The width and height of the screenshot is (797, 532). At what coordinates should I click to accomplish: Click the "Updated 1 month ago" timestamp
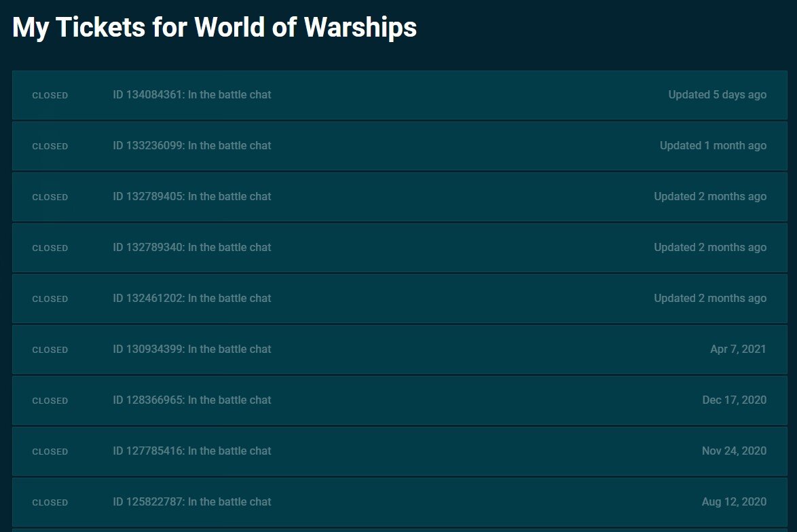(x=713, y=146)
